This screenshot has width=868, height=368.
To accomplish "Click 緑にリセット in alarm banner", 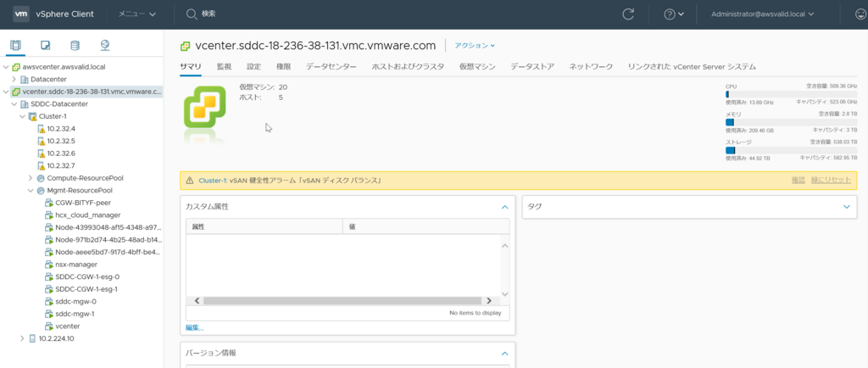I will click(x=832, y=181).
